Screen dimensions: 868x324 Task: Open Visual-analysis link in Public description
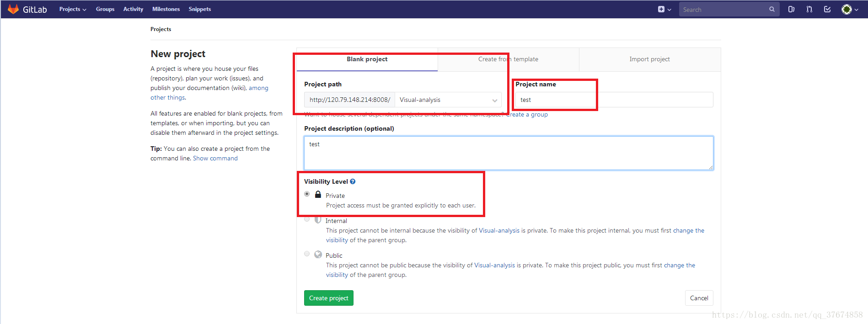click(494, 265)
